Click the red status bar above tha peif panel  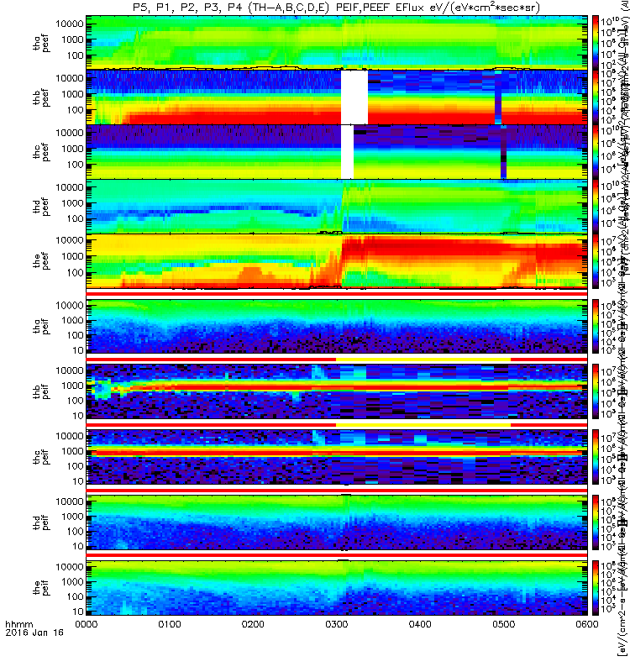(337, 294)
